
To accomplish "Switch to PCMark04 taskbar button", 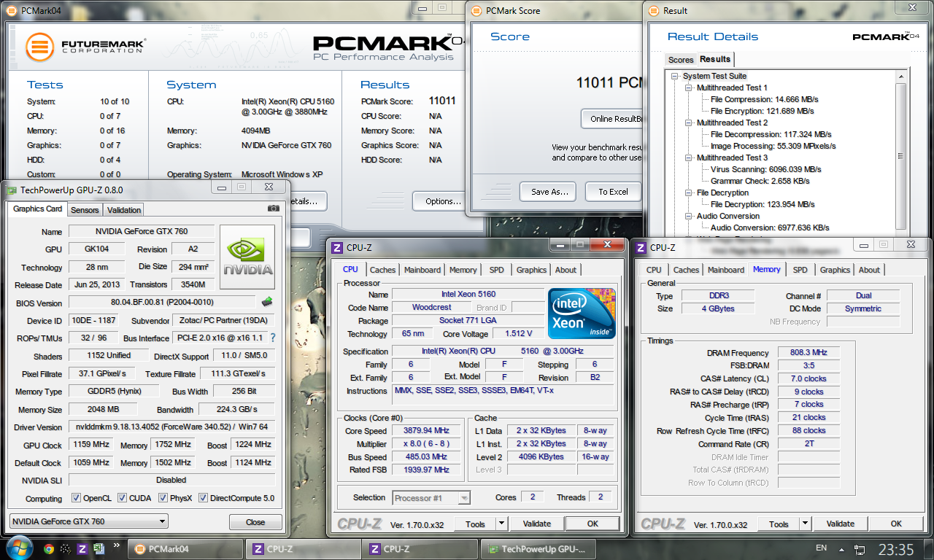I will pyautogui.click(x=186, y=549).
